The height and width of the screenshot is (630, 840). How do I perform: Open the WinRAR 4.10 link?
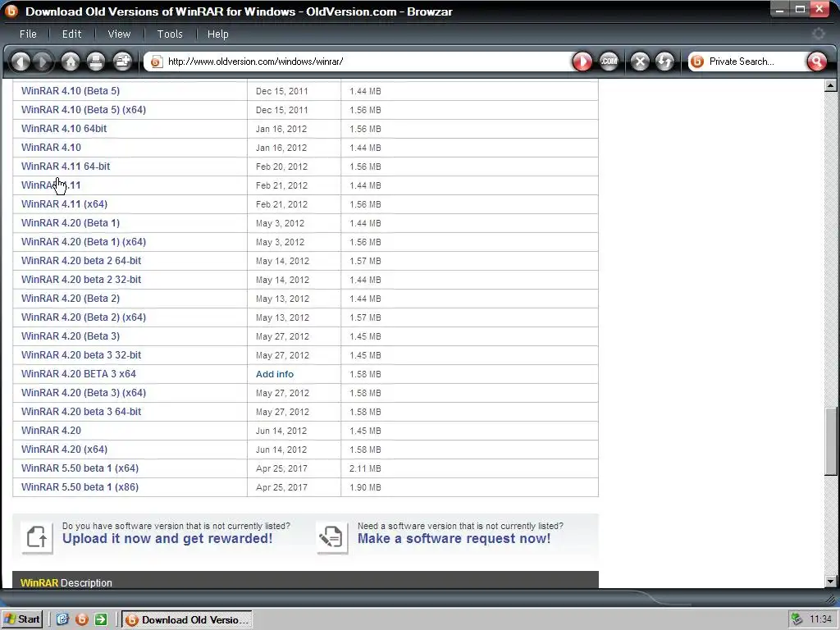pos(51,148)
